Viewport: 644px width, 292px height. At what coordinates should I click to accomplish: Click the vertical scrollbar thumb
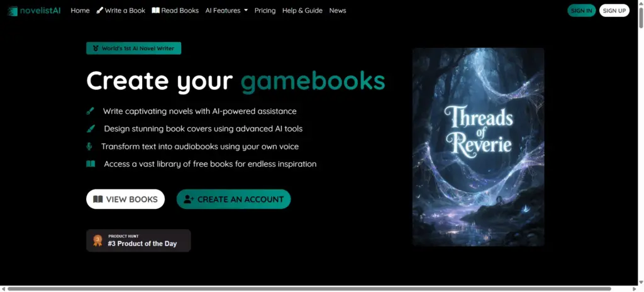click(641, 18)
